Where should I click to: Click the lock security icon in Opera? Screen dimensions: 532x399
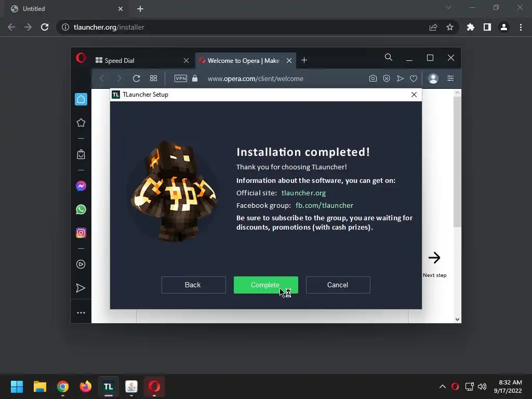[x=195, y=78]
